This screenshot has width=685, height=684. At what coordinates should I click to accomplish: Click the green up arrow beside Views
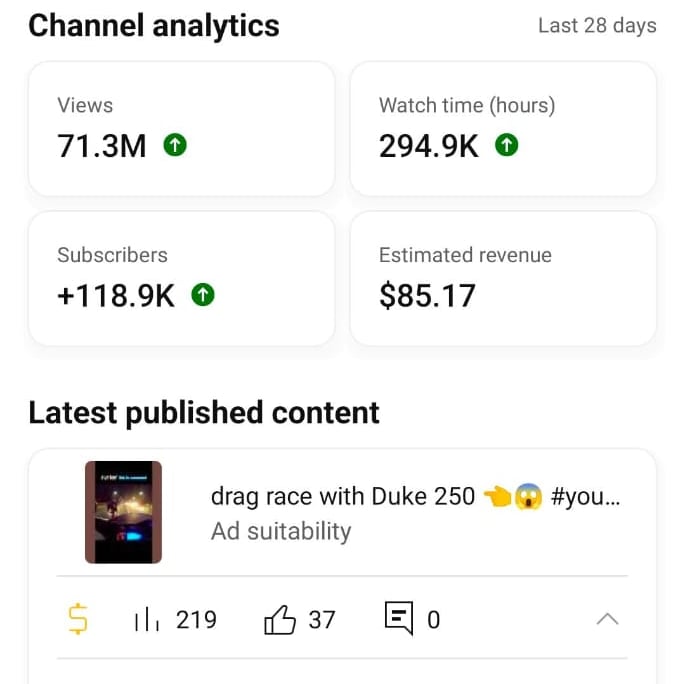pyautogui.click(x=175, y=146)
